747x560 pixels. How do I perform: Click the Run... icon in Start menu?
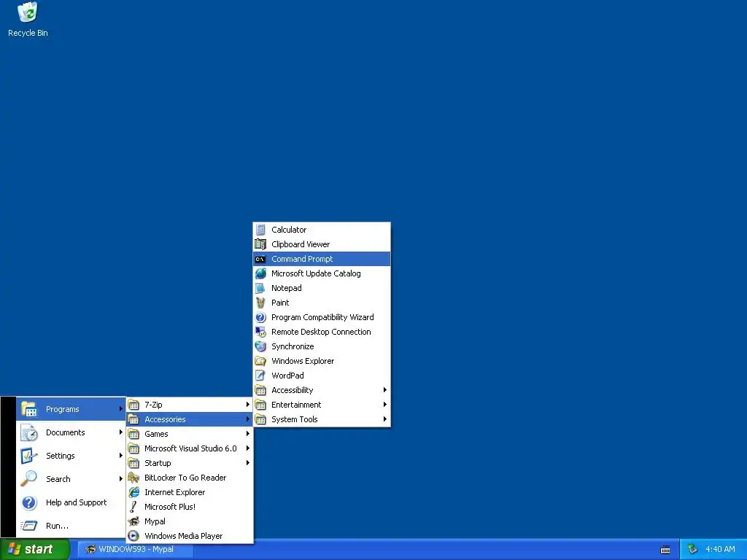tap(29, 526)
